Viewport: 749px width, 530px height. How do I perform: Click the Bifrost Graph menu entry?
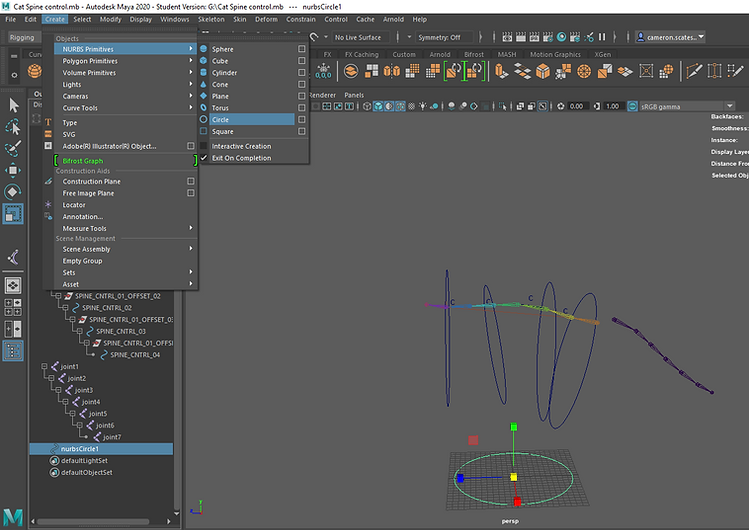coord(125,161)
